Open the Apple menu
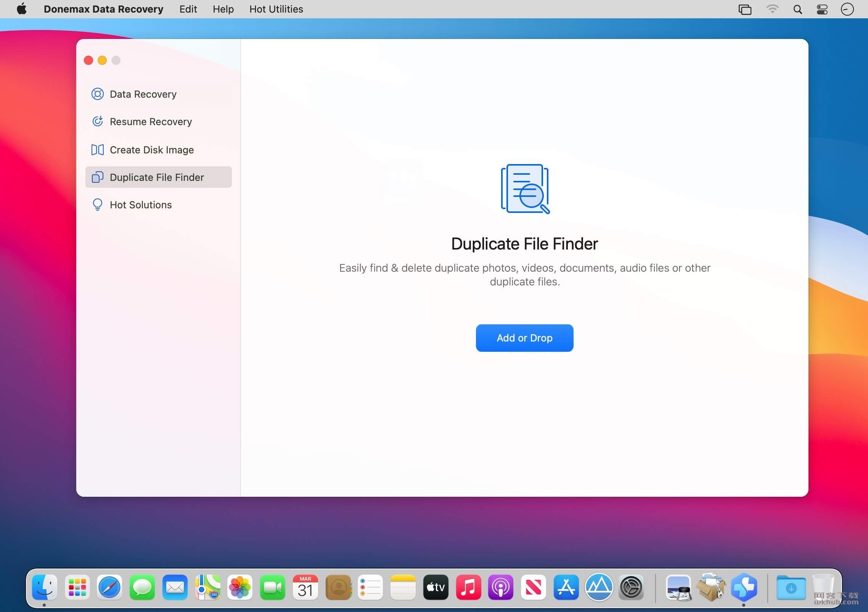The width and height of the screenshot is (868, 612). (22, 9)
